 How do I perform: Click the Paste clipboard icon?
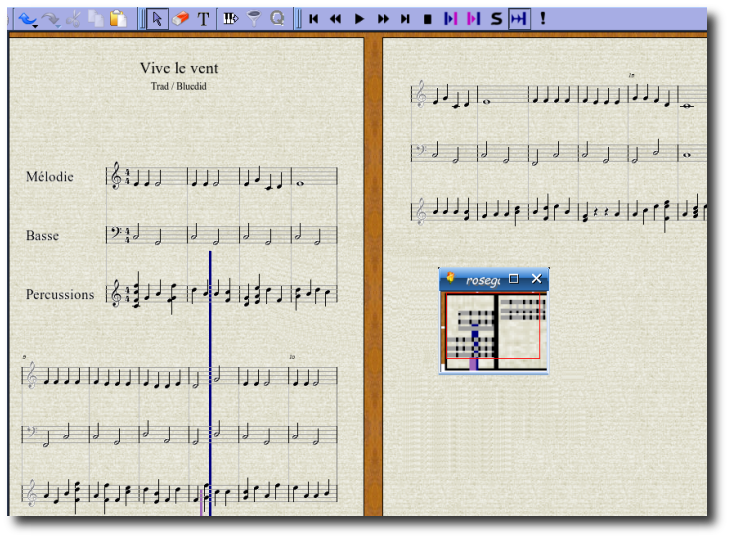point(118,19)
